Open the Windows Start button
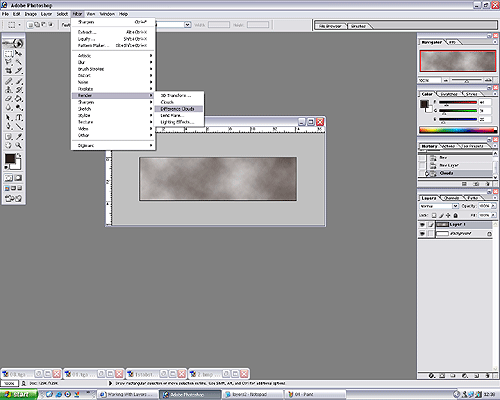500x400 pixels. point(18,395)
